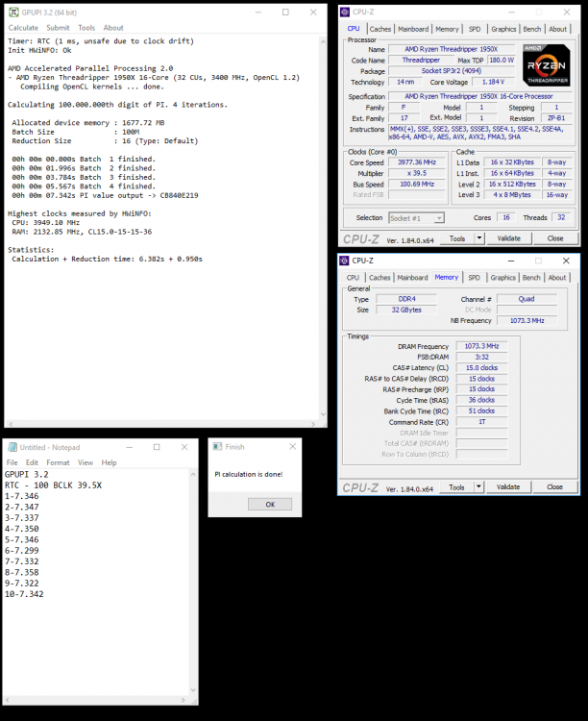The image size is (588, 721).
Task: Open the Tools menu in GPUPI
Action: click(x=86, y=28)
